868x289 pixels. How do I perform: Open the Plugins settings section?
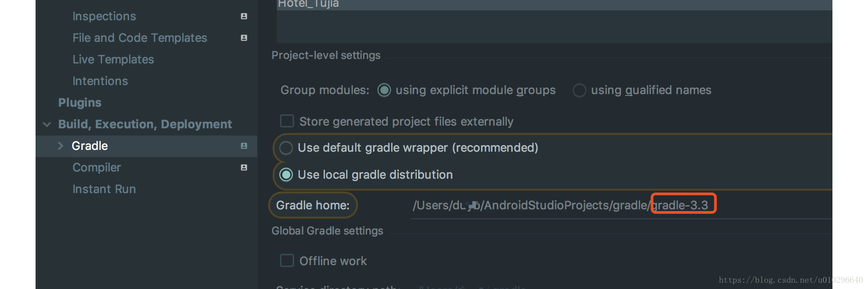(x=80, y=103)
